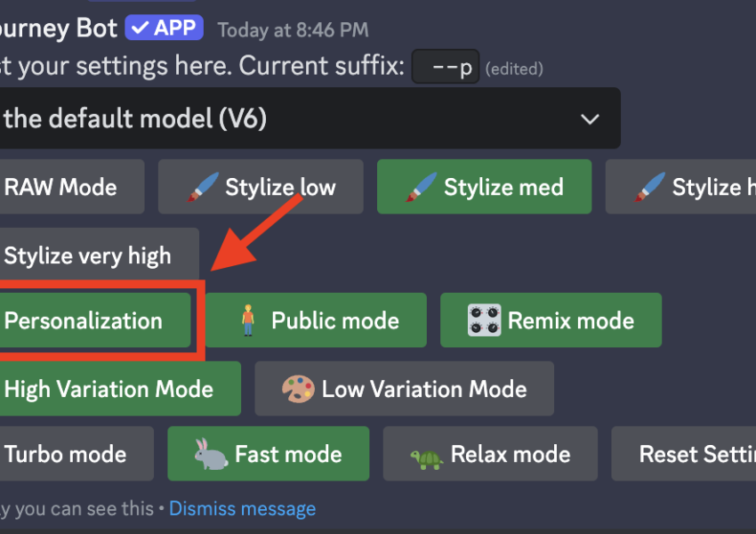Image resolution: width=756 pixels, height=534 pixels.
Task: Click the knobs icon on Remix mode
Action: pyautogui.click(x=484, y=320)
